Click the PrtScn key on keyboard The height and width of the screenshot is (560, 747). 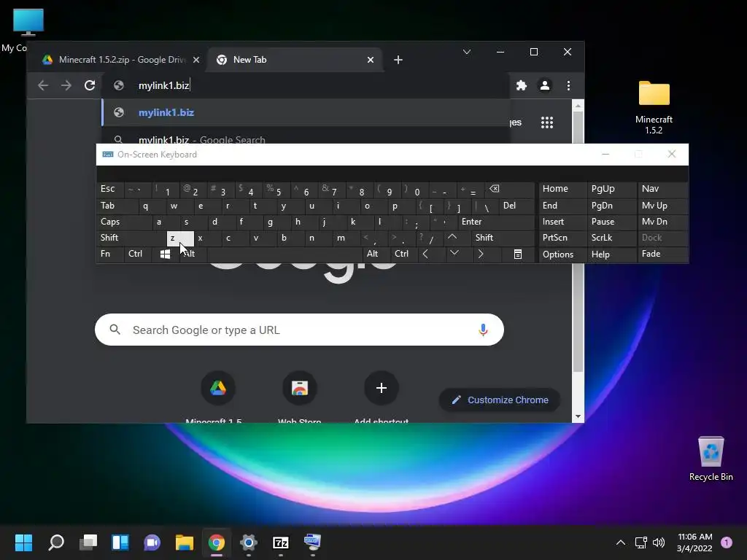[x=562, y=238]
